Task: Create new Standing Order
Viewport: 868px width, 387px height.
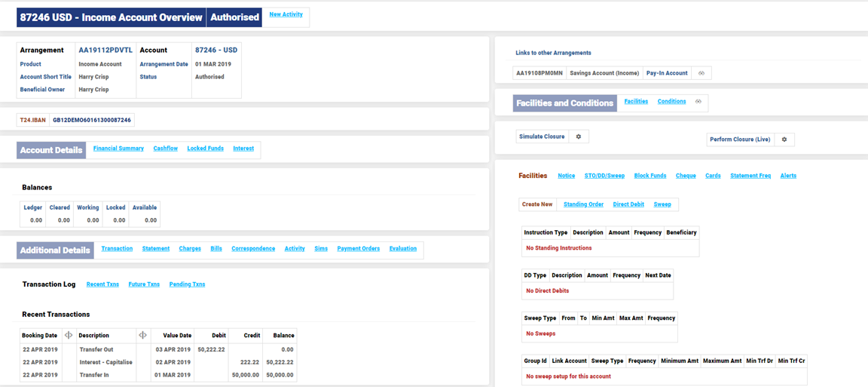Action: pos(583,204)
